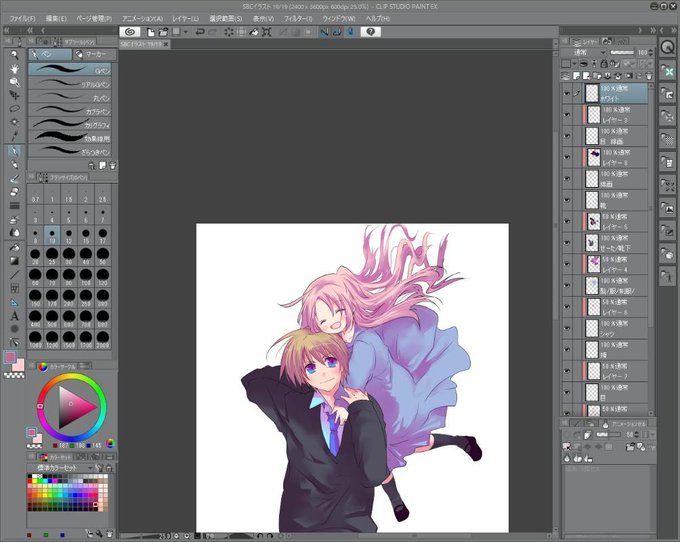The height and width of the screenshot is (542, 680).
Task: Open Quick Access panel Q icon
Action: (x=667, y=47)
